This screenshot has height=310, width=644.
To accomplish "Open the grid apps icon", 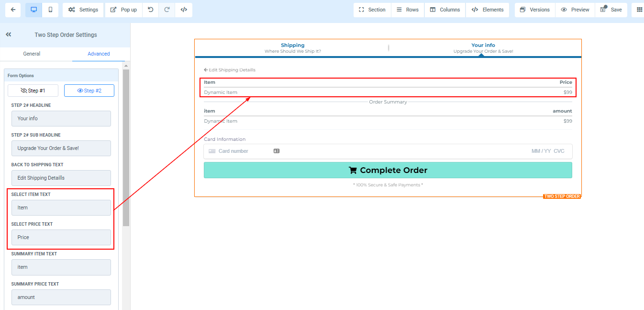I will click(x=639, y=10).
